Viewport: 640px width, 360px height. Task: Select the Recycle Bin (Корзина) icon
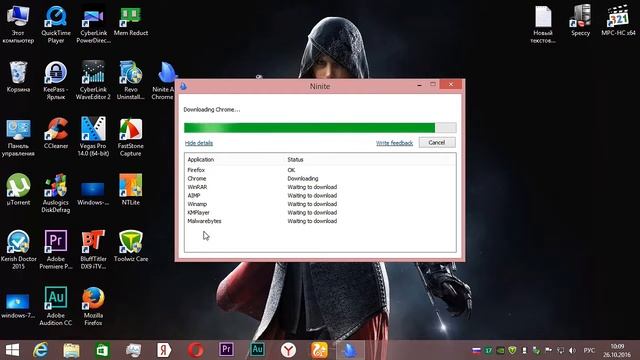click(18, 77)
